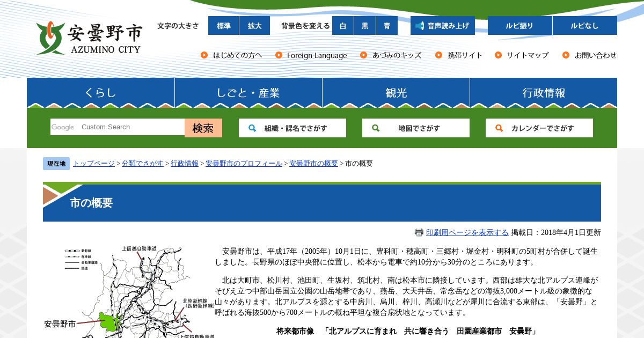644x338 pixels.
Task: Search by 組織・課名でさがす
Action: (x=292, y=128)
